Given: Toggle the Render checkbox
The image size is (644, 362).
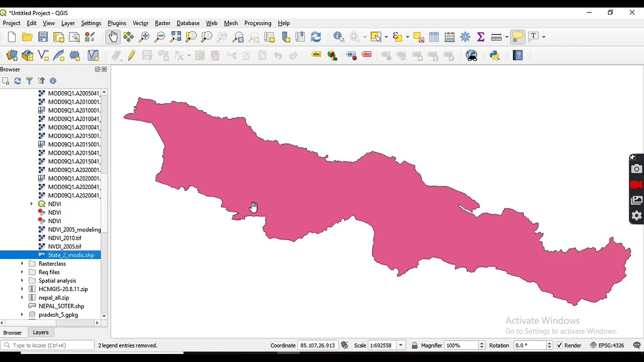Looking at the screenshot, I should click(559, 345).
